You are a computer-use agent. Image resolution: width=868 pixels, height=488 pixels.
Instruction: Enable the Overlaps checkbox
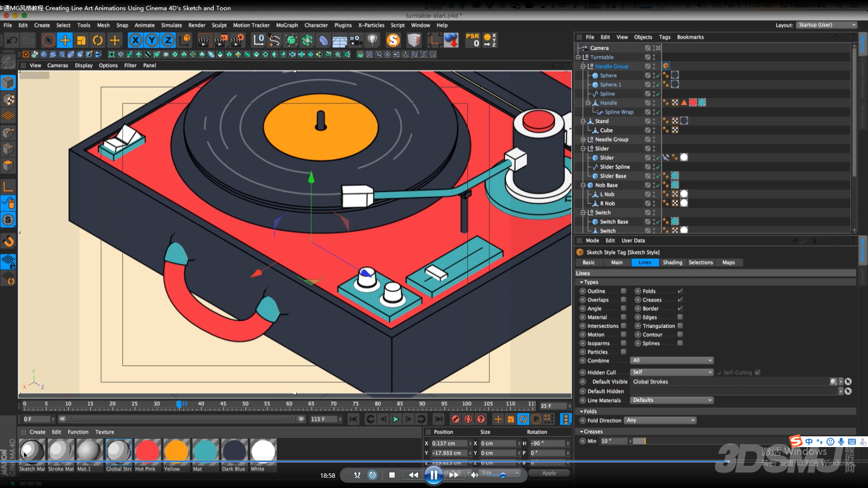(624, 300)
